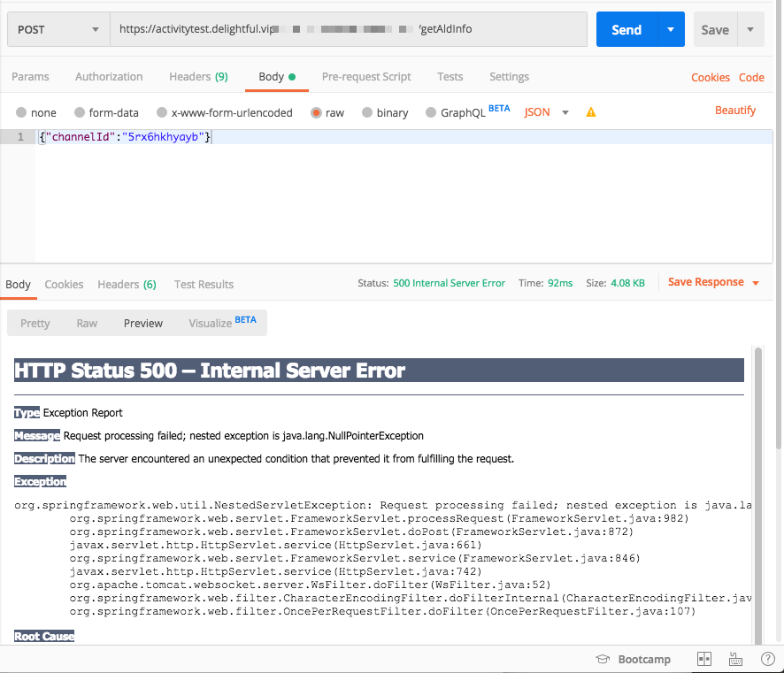
Task: Switch to the Pre-request Script tab
Action: point(366,77)
